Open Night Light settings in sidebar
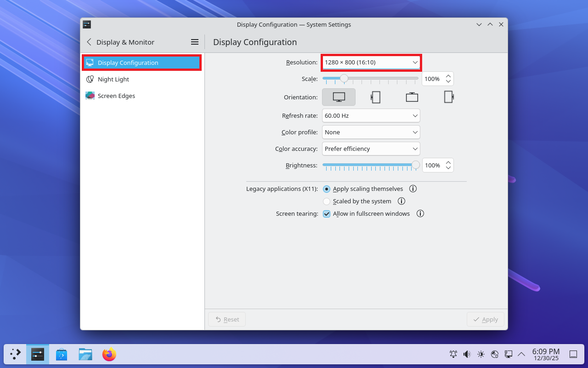Viewport: 588px width, 368px height. coord(113,79)
